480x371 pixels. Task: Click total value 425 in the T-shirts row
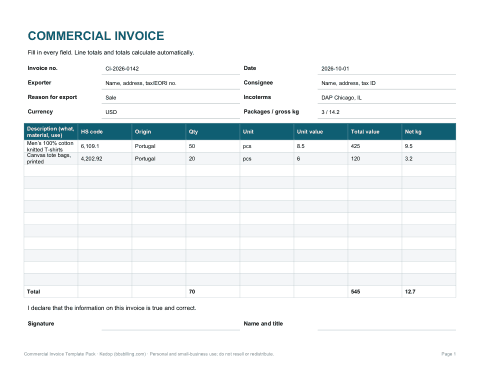point(375,146)
